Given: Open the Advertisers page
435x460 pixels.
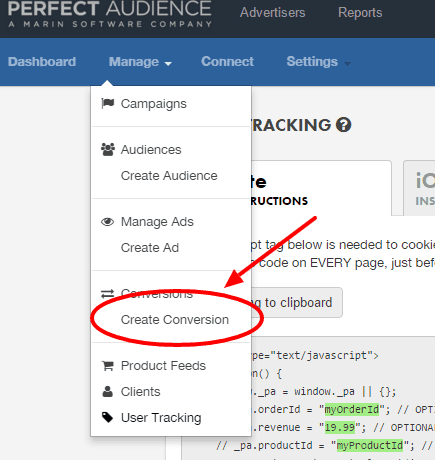Looking at the screenshot, I should tap(272, 12).
